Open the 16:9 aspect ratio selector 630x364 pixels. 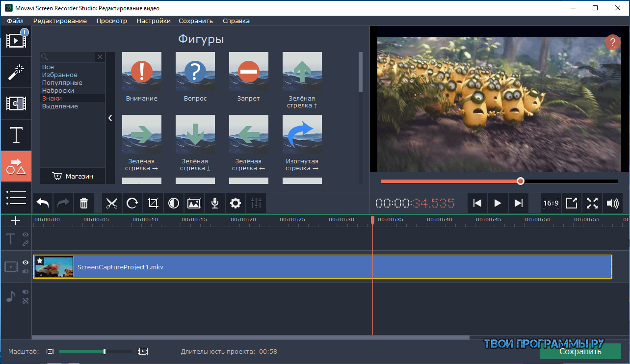coord(551,203)
